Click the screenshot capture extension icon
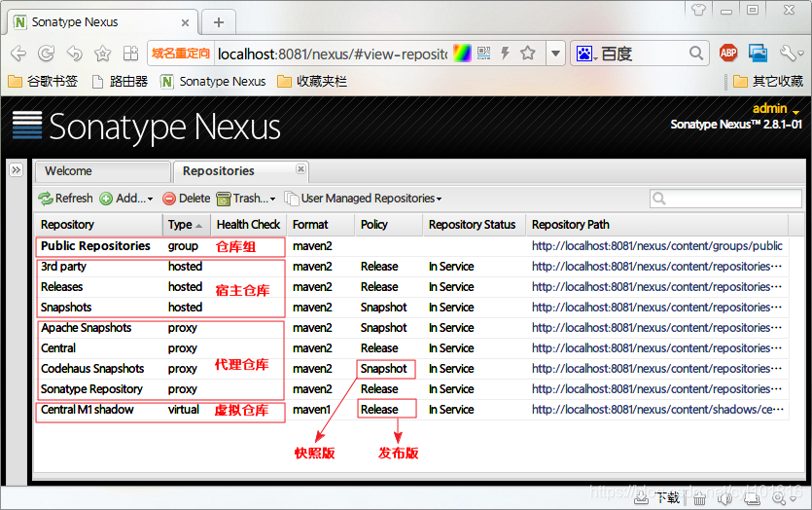Image resolution: width=812 pixels, height=510 pixels. 758,53
